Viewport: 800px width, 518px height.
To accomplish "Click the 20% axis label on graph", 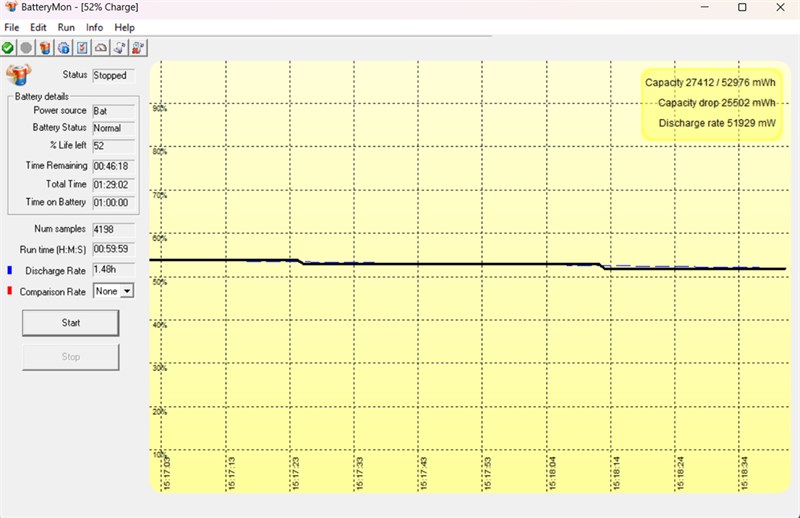I will 159,411.
